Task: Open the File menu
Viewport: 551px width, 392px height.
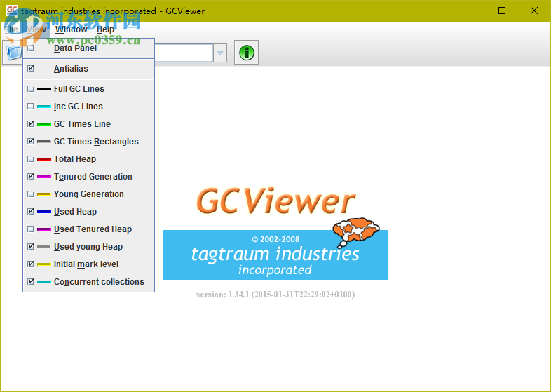Action: click(x=12, y=29)
